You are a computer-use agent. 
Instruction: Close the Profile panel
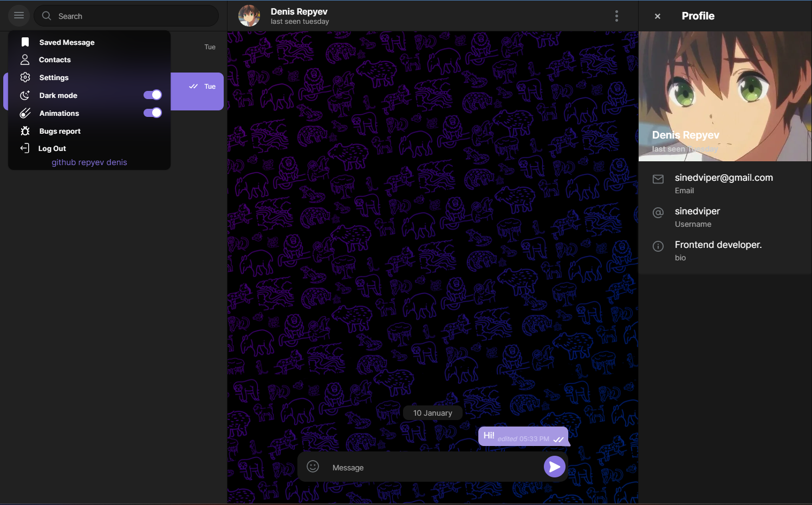pos(657,16)
